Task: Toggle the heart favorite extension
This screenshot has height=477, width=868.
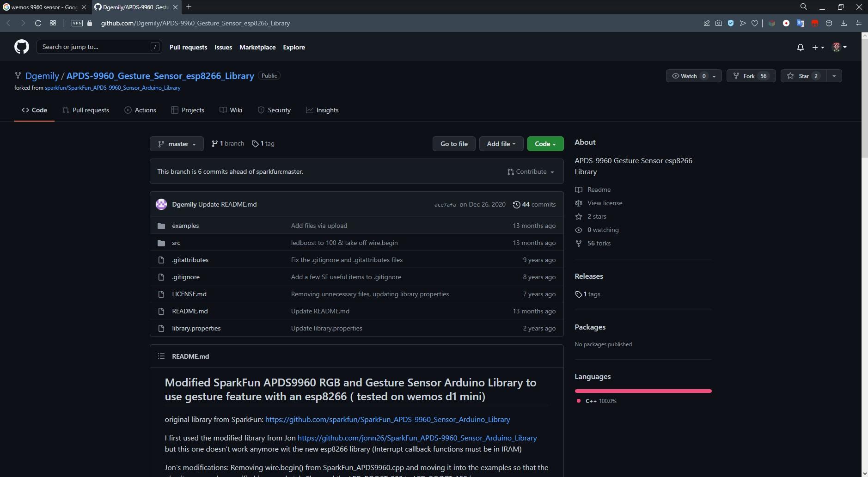Action: [755, 23]
